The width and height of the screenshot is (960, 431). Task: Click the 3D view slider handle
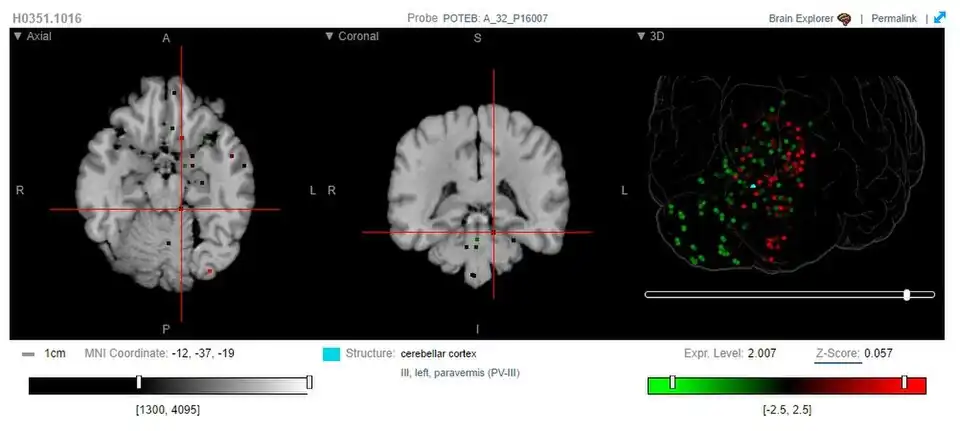(x=907, y=294)
